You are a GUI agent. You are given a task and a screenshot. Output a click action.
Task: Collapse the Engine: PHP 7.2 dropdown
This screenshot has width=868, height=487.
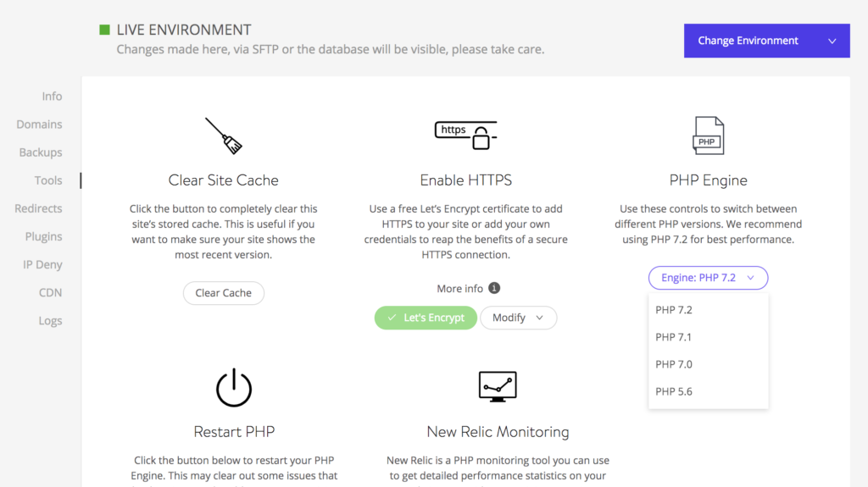(708, 278)
